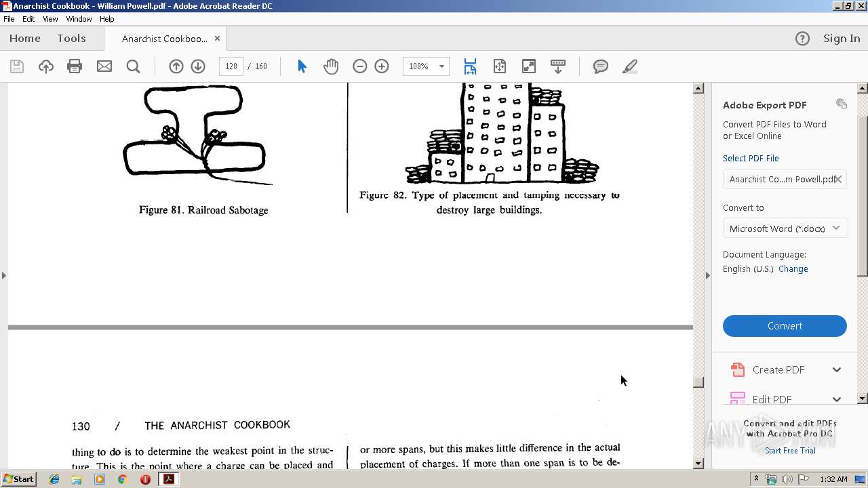The width and height of the screenshot is (868, 488).
Task: Click right pane scrollbar down arrow
Action: click(x=863, y=399)
